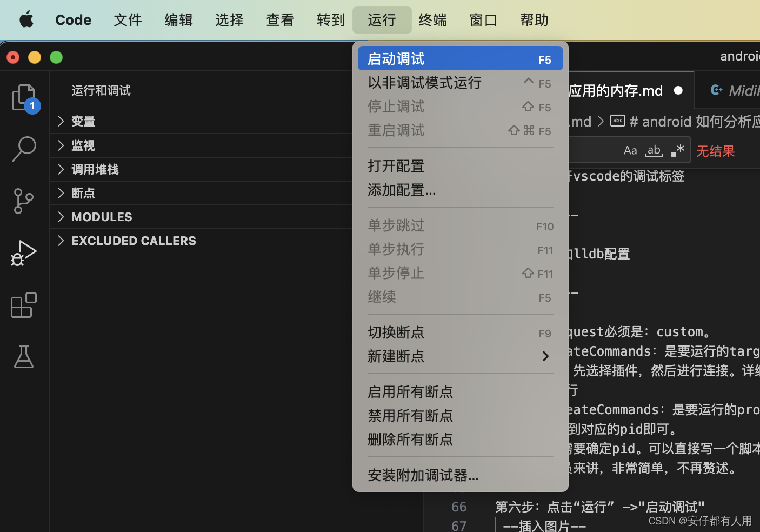Open the 编辑 menu in menu bar
This screenshot has width=760, height=532.
pos(179,20)
